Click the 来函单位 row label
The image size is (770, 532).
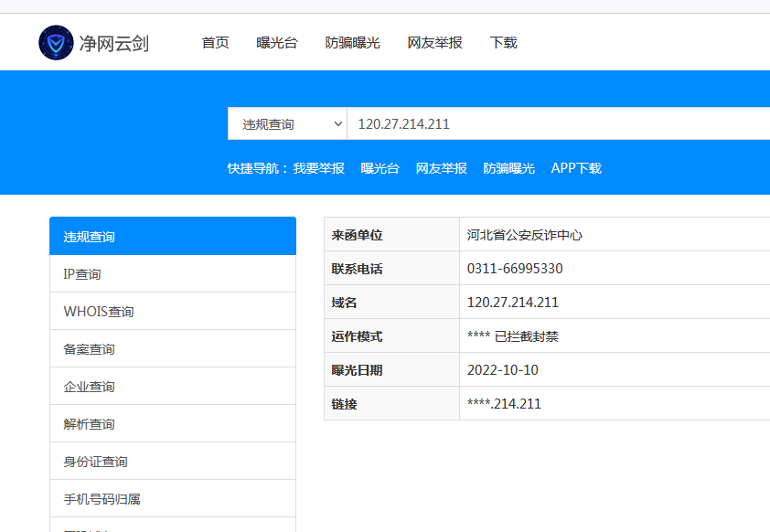coord(357,235)
